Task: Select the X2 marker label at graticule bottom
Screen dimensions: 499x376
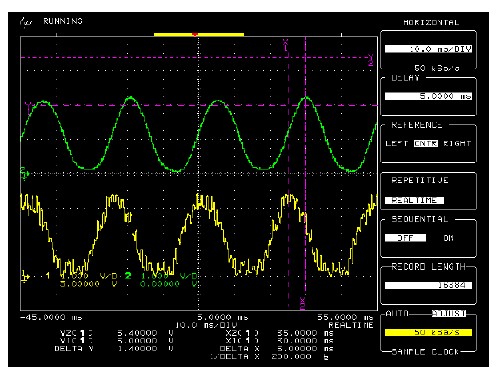Action: 302,303
